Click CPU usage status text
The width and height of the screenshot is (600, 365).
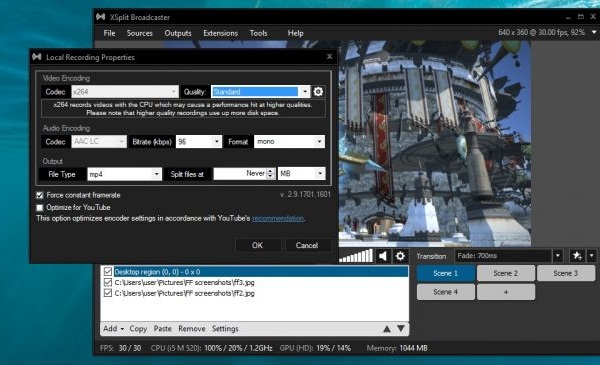[x=212, y=348]
